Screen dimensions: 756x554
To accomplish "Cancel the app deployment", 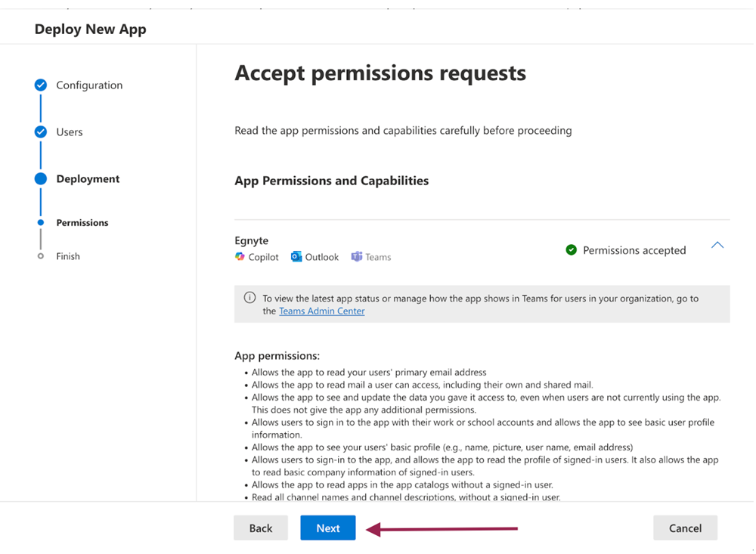I will 685,528.
